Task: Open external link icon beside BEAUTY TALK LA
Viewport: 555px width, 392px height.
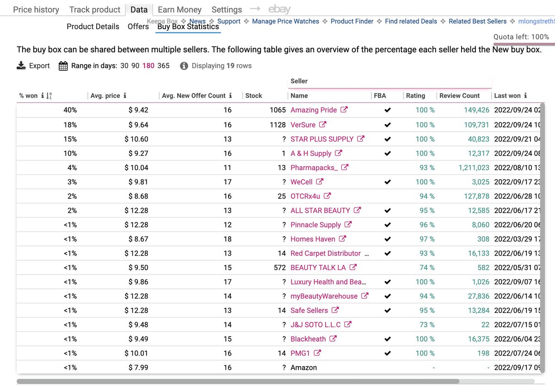Action: [x=353, y=267]
